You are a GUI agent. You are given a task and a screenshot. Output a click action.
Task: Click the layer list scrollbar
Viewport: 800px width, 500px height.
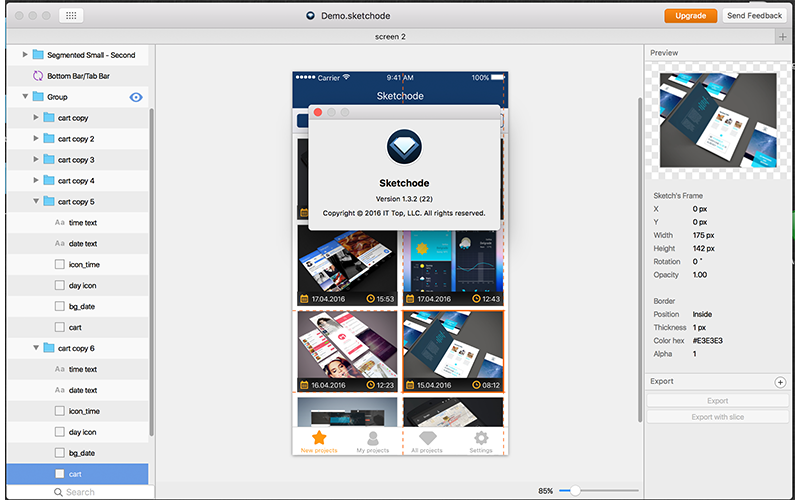point(152,272)
